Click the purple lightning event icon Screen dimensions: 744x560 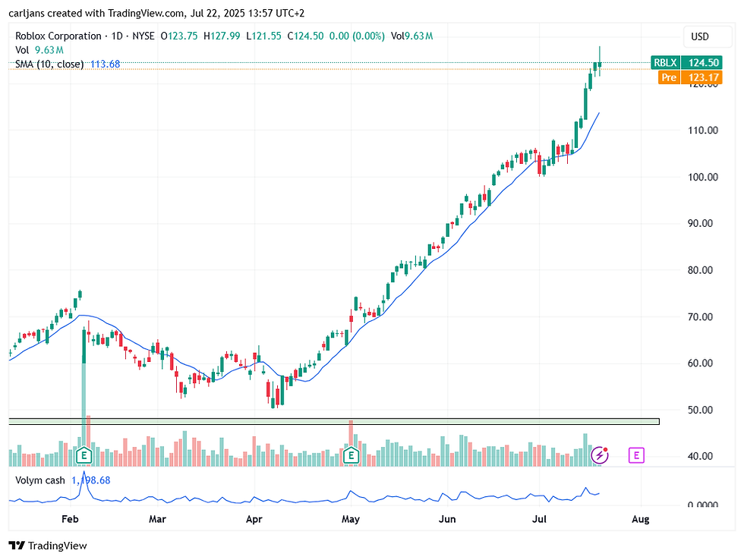[600, 456]
